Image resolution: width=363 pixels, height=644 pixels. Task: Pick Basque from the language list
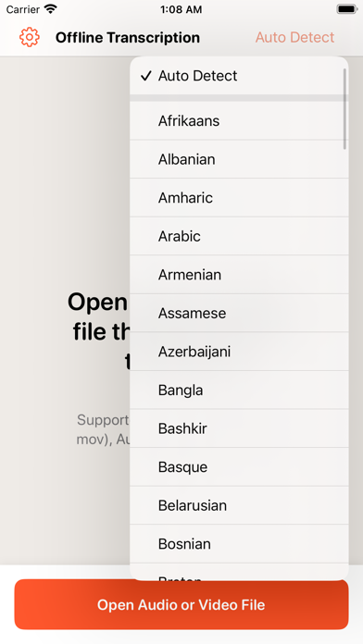(x=239, y=467)
